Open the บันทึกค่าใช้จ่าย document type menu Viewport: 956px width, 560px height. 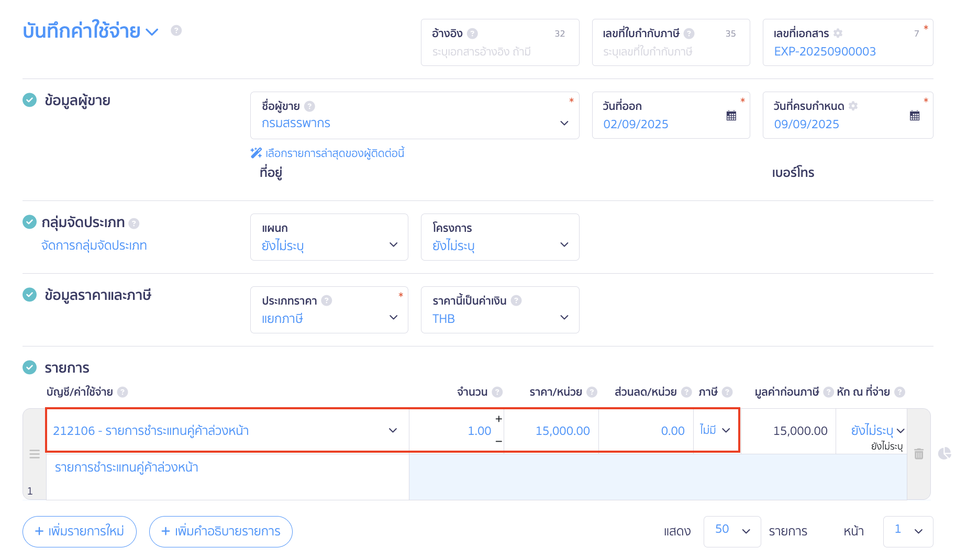coord(151,31)
